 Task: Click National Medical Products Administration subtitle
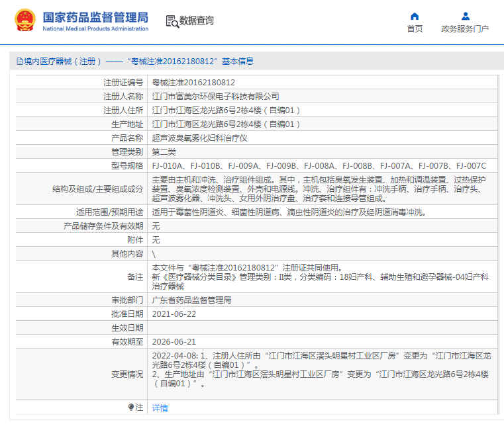click(x=95, y=28)
